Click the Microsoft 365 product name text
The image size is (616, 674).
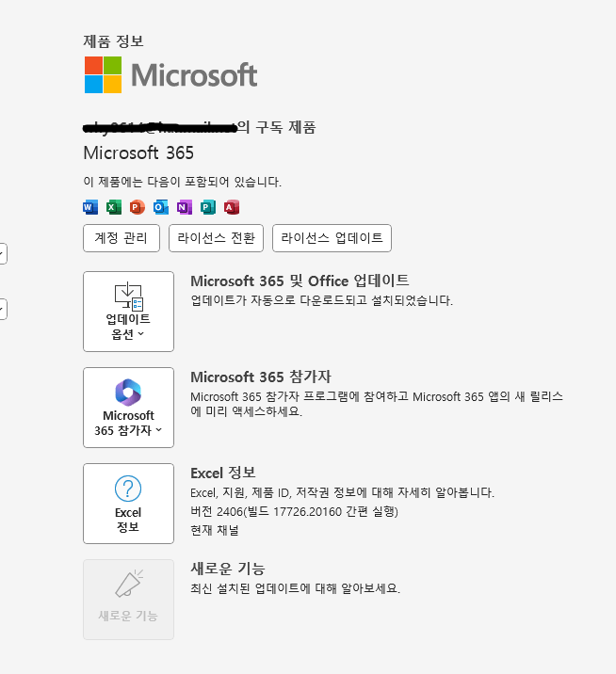pos(138,152)
